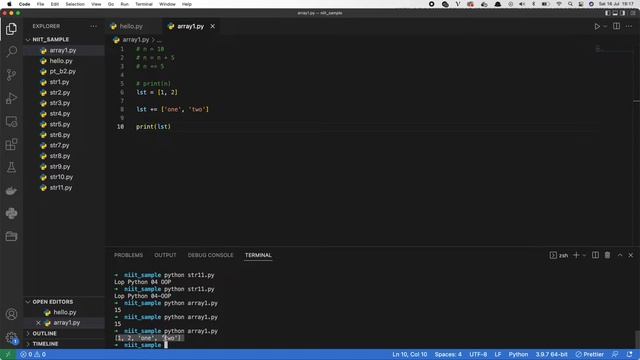Go to line via Ln 10, Col 10
The height and width of the screenshot is (360, 640).
[x=409, y=354]
